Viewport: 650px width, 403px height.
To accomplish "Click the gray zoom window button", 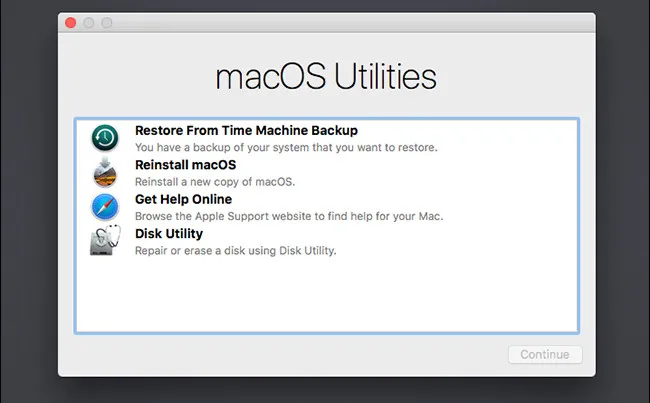I will click(106, 22).
